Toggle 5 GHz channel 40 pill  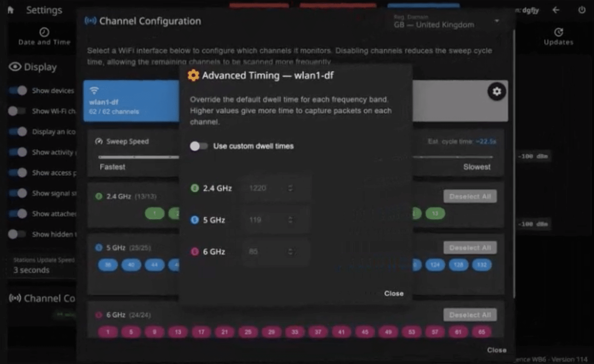coord(131,265)
